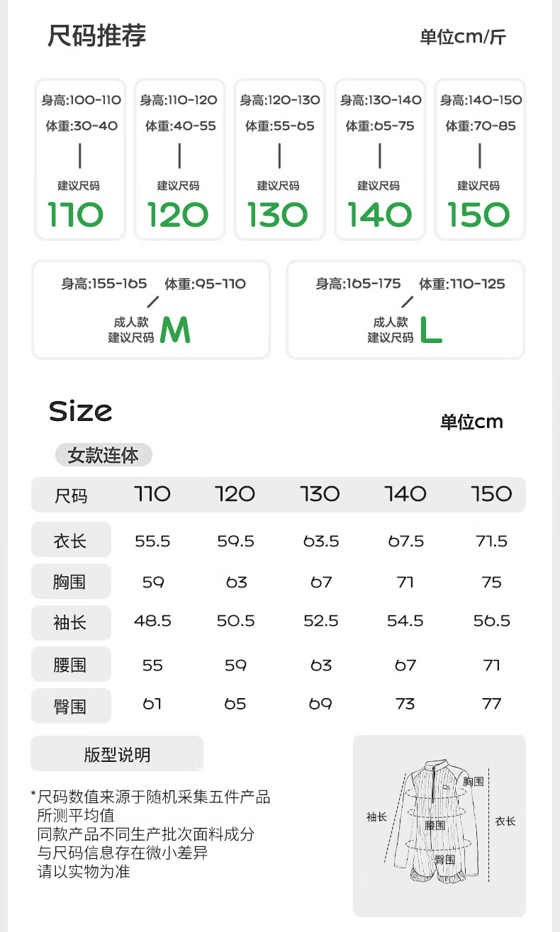Click the 袖长 label in the garment diagram

(x=376, y=816)
